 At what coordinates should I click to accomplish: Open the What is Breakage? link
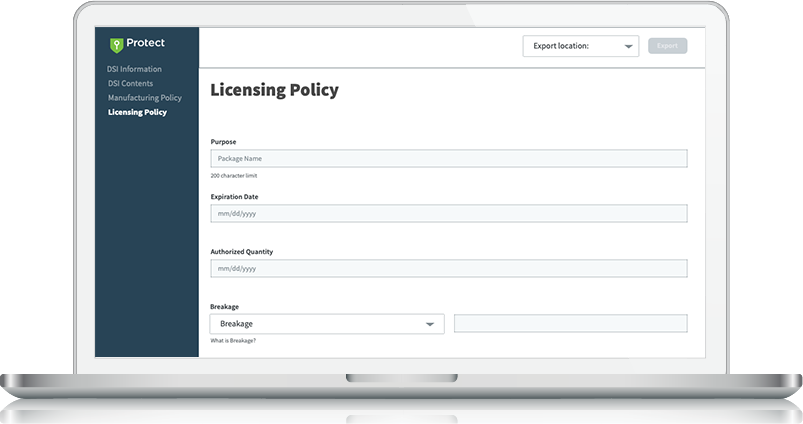click(x=233, y=341)
